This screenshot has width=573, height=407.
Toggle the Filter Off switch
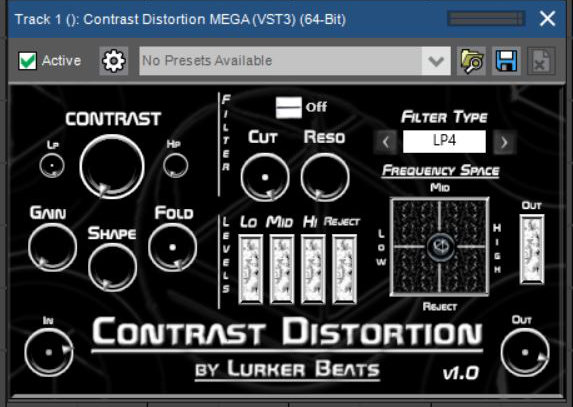click(289, 107)
